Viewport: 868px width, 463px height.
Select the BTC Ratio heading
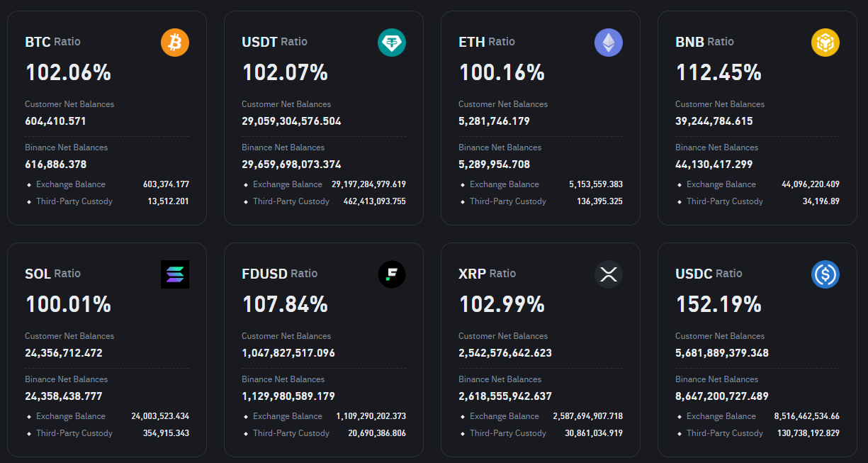click(52, 42)
